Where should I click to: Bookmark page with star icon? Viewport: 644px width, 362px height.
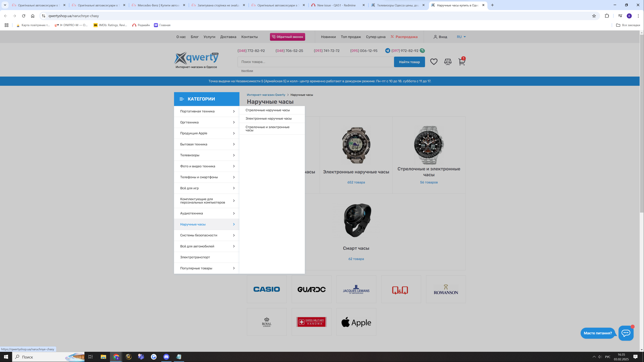(594, 16)
